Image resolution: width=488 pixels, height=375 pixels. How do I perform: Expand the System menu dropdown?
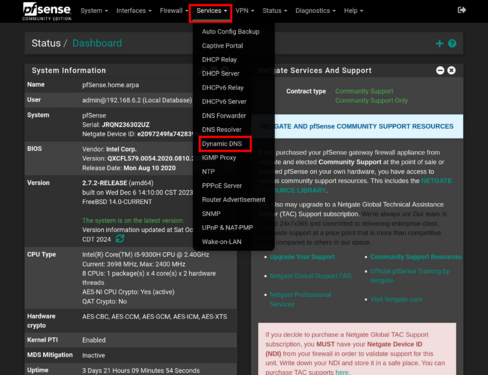coord(94,11)
